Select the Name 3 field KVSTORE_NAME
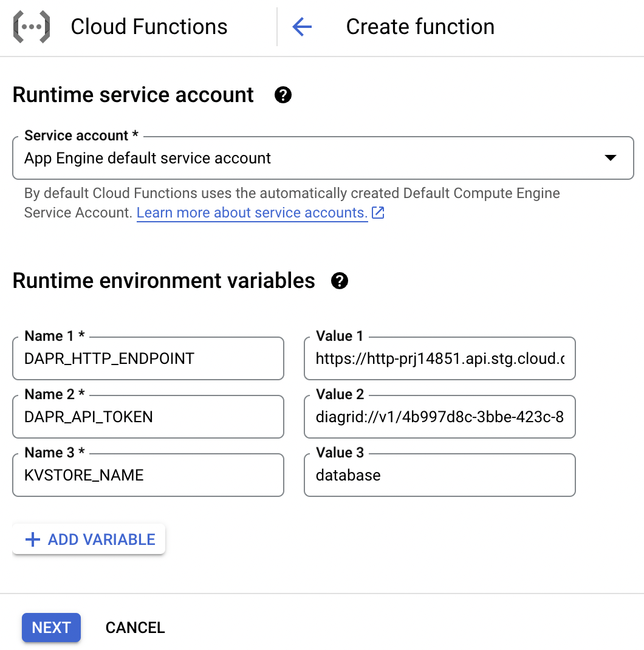 (x=148, y=476)
